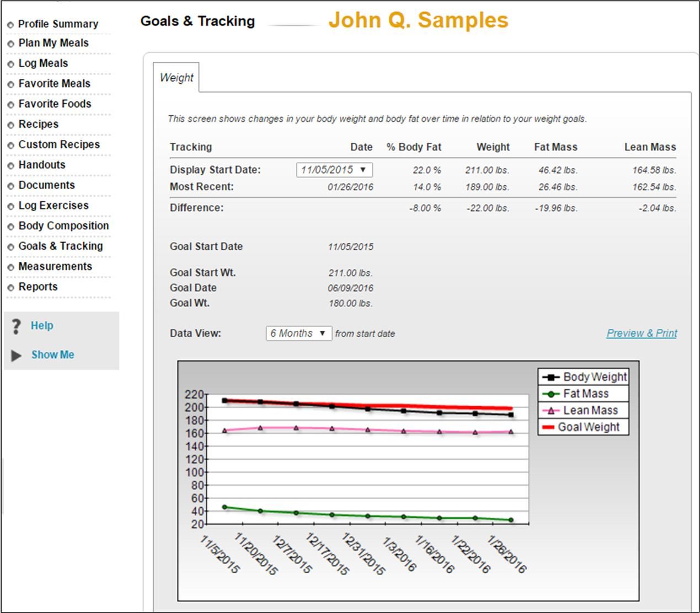The image size is (700, 613).
Task: Open the Display Start Date dropdown
Action: tap(334, 170)
